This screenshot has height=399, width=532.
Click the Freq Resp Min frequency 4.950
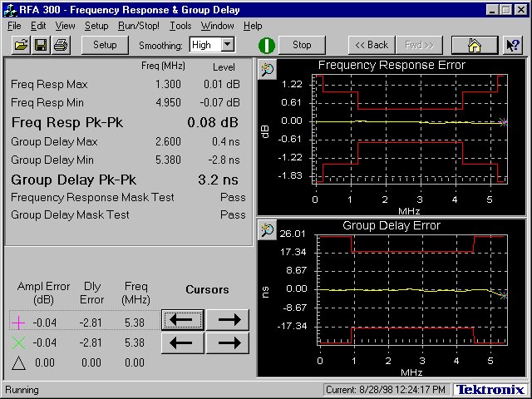coord(168,102)
